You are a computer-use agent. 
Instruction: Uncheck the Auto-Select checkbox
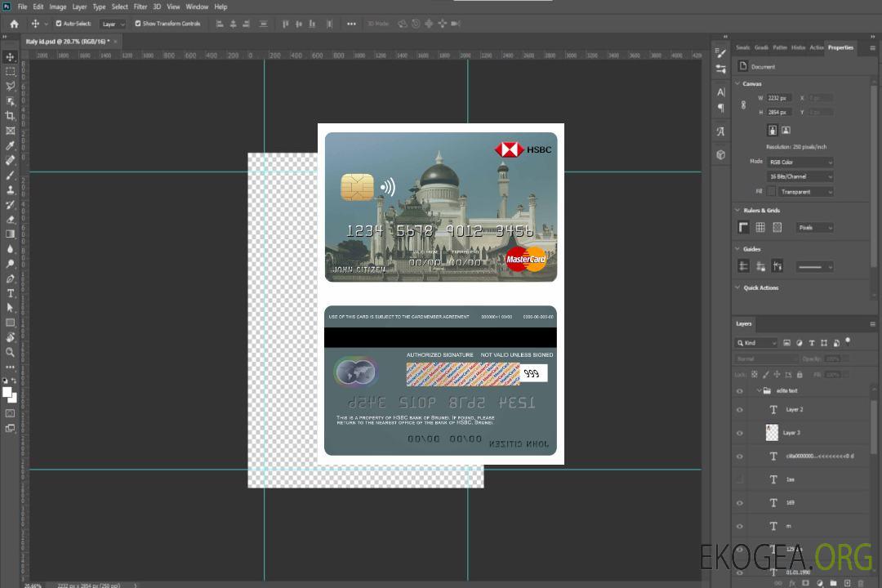click(57, 24)
